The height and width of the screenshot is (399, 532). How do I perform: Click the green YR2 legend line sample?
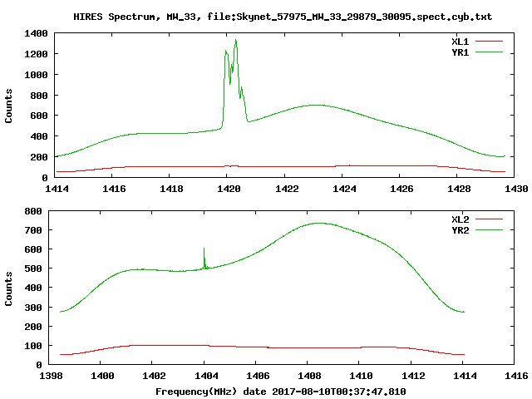click(489, 230)
